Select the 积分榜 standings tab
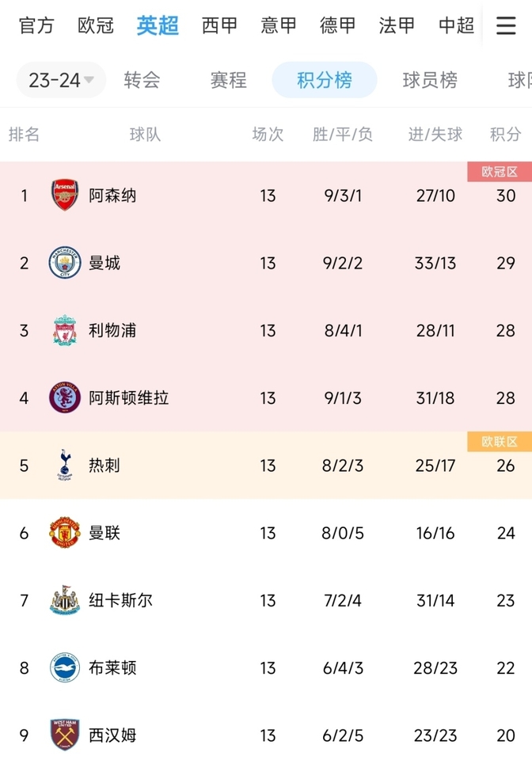 pos(325,80)
